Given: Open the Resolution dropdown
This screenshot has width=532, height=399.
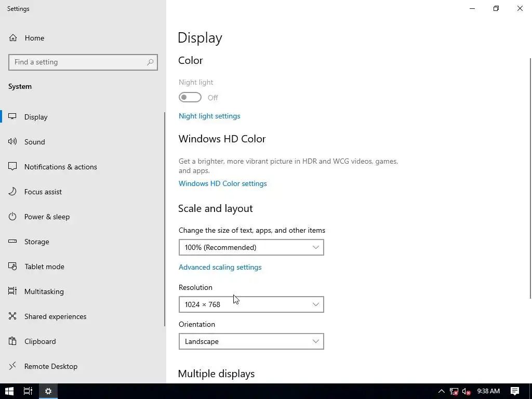Looking at the screenshot, I should tap(251, 304).
